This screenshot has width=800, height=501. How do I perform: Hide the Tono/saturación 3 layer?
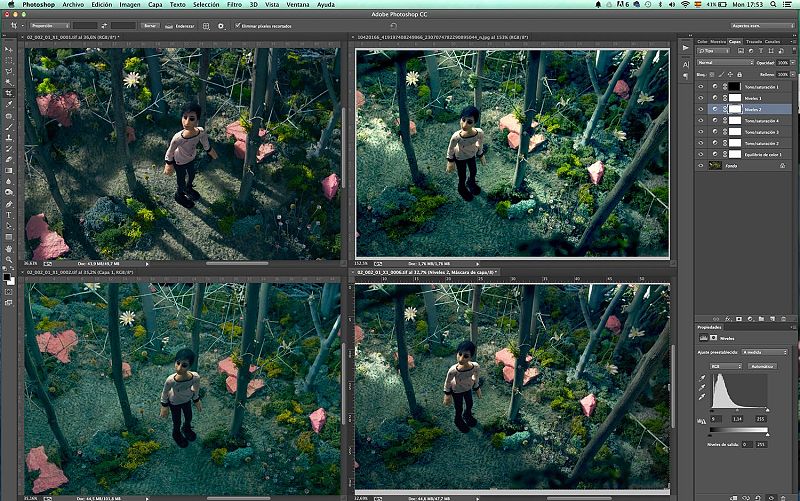coord(701,132)
